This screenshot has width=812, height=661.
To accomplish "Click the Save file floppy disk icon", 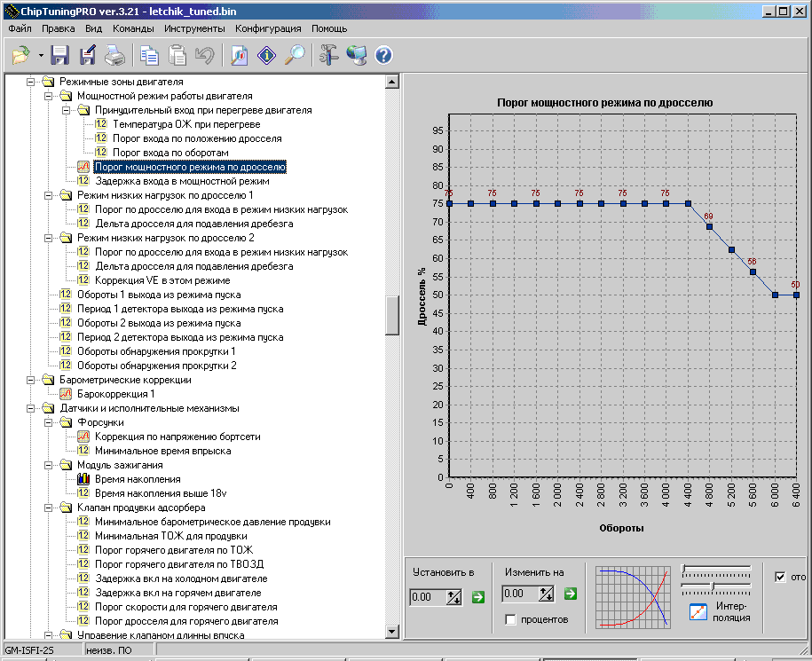I will point(60,56).
